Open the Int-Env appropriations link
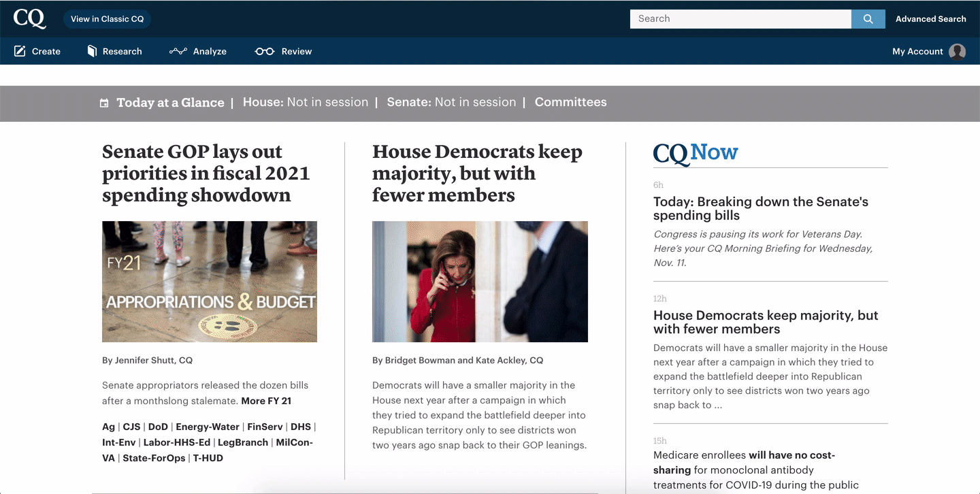 tap(119, 442)
